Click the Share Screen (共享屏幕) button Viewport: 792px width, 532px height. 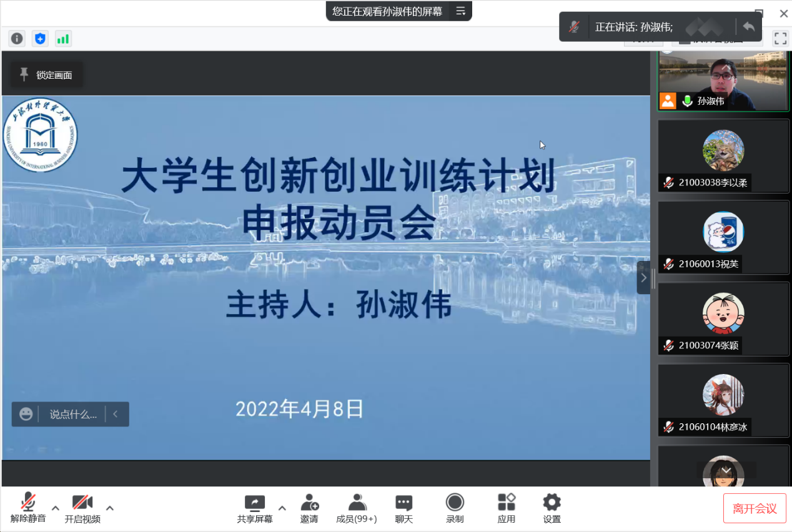tap(255, 508)
